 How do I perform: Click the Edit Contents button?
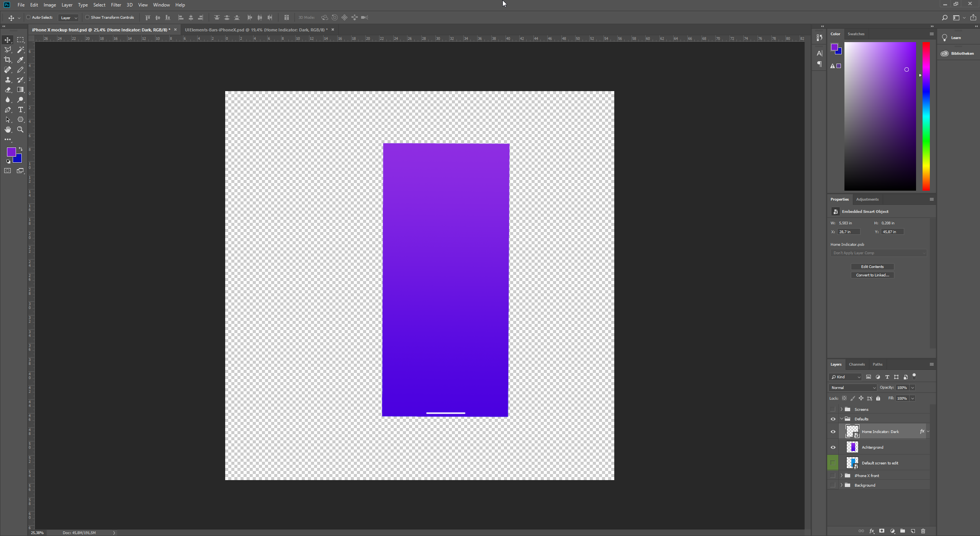(x=872, y=266)
